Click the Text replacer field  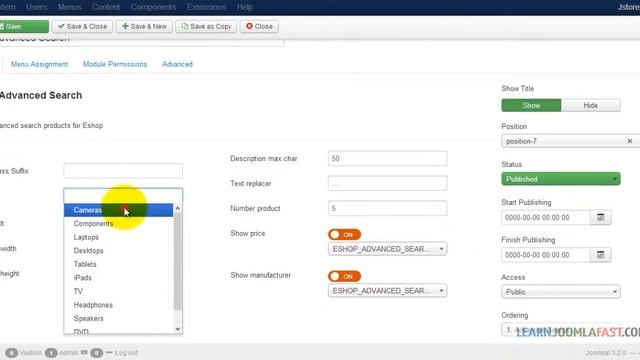click(387, 183)
